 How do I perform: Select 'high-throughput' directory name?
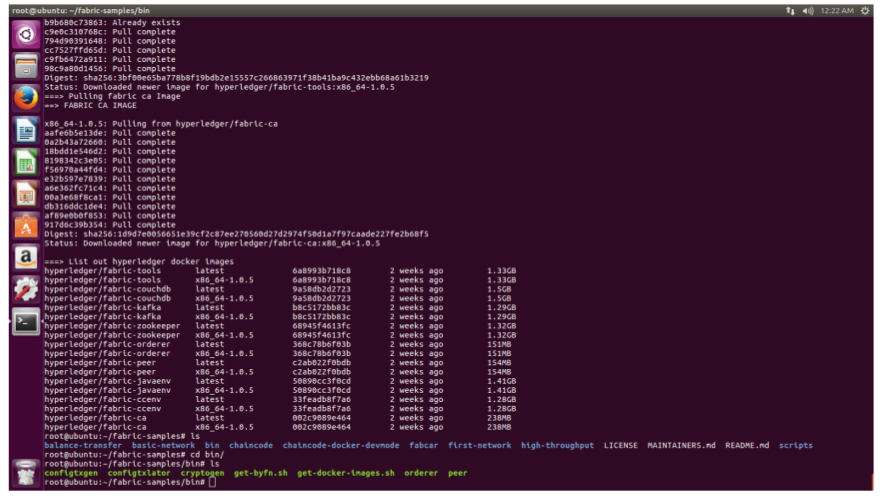click(558, 446)
